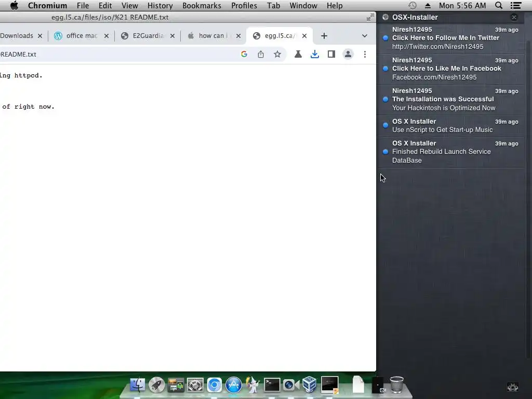This screenshot has height=399, width=532.
Task: Open the profile avatar button
Action: coord(348,54)
